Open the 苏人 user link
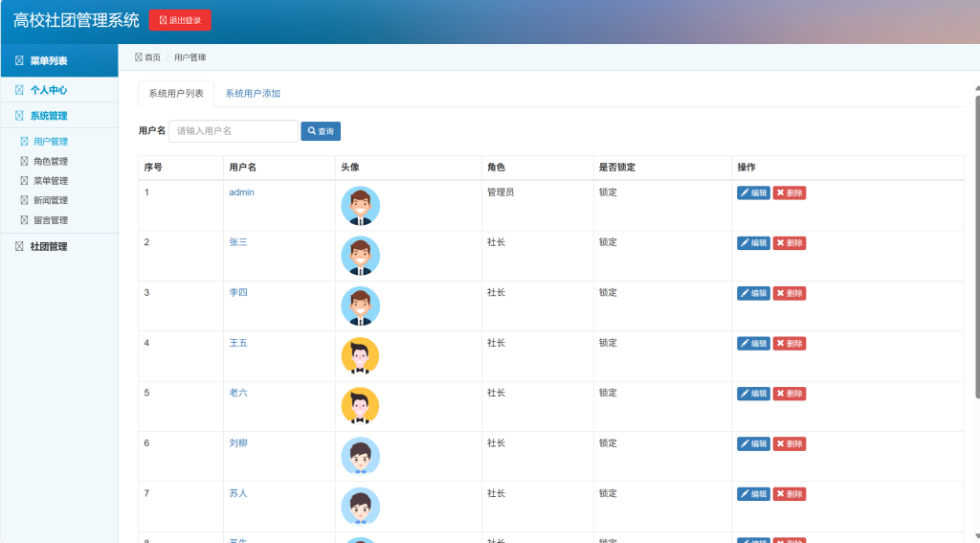The width and height of the screenshot is (980, 543). (x=238, y=493)
